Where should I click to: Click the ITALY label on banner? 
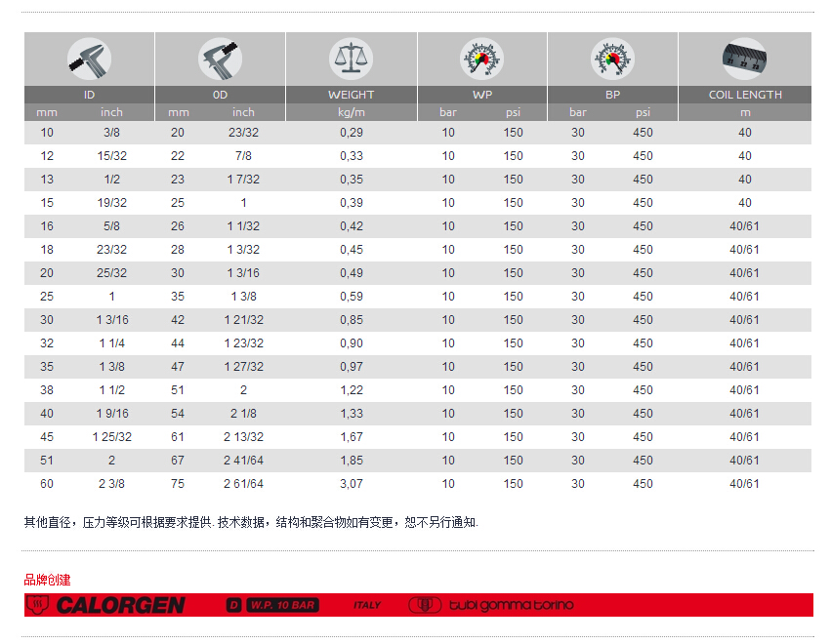point(367,605)
